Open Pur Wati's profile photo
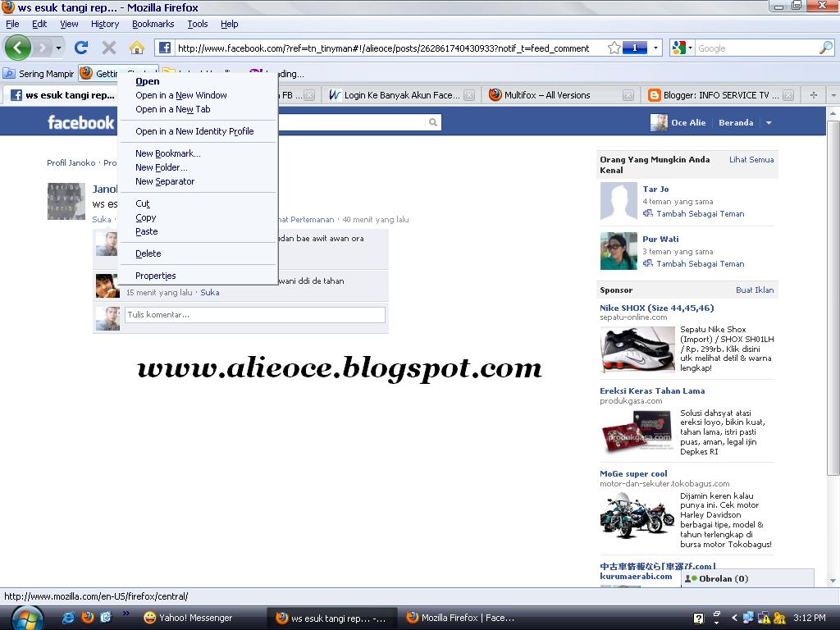The image size is (840, 630). pyautogui.click(x=619, y=251)
